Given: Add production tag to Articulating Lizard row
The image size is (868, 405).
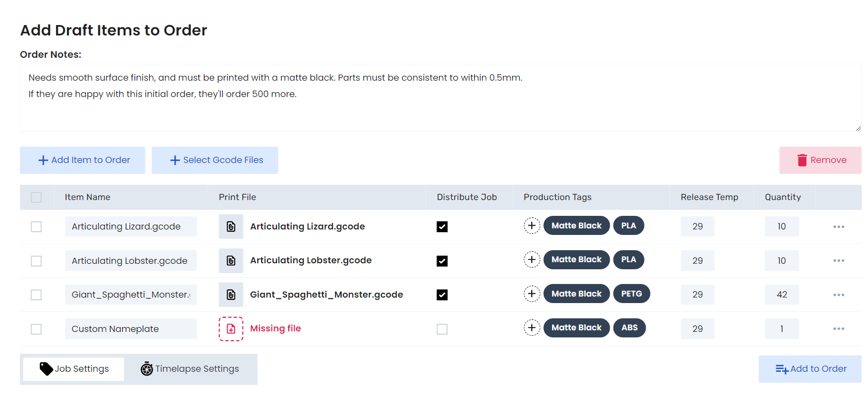Looking at the screenshot, I should coord(532,226).
